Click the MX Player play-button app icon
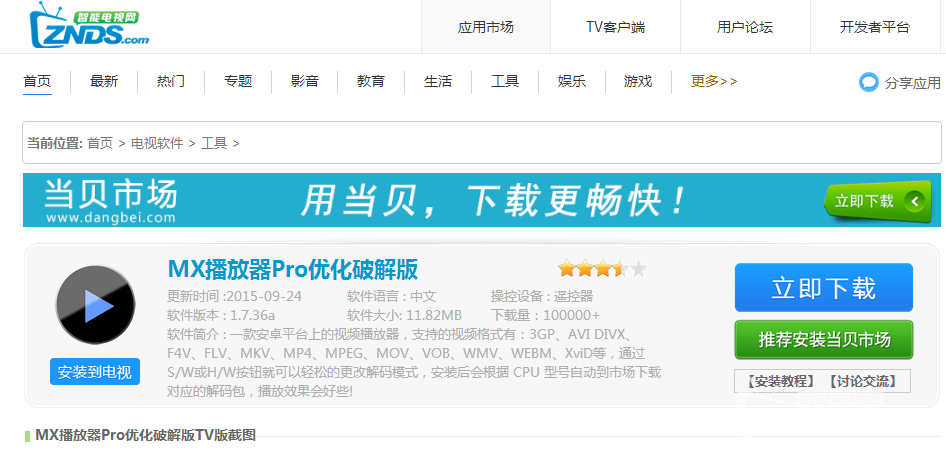The height and width of the screenshot is (476, 946). point(95,305)
